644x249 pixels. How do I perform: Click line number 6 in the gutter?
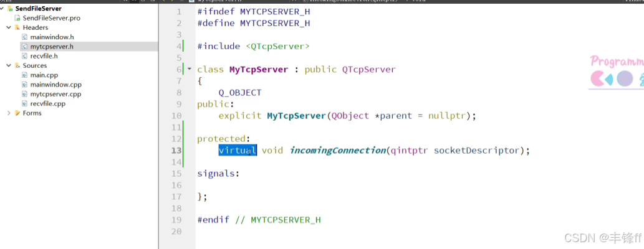click(x=179, y=69)
